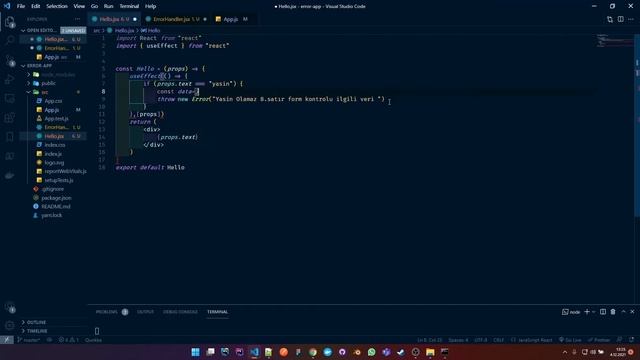Image resolution: width=640 pixels, height=360 pixels.
Task: Click the Windows Start button on the taskbar
Action: [196, 352]
